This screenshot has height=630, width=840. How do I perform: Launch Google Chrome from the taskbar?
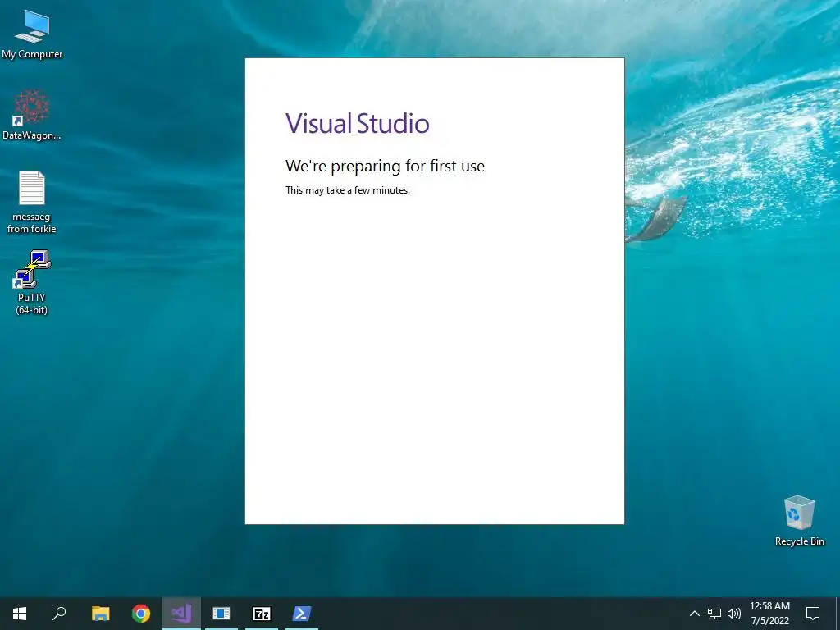[141, 614]
